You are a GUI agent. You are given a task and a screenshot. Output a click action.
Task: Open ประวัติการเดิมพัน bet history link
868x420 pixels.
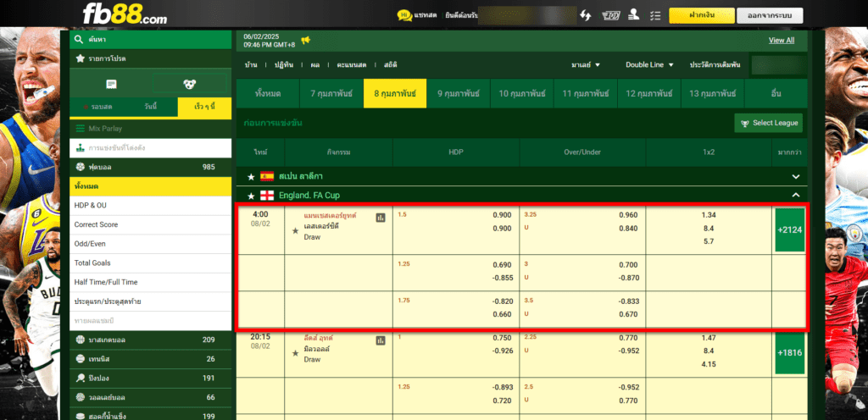tap(715, 64)
